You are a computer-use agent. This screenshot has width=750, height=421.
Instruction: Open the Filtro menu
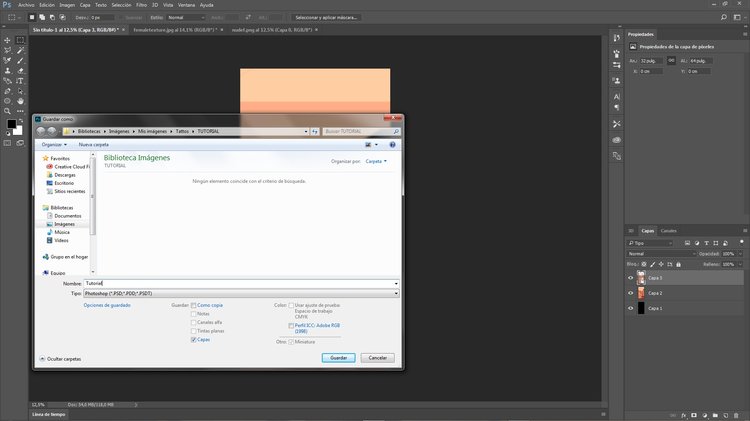(x=141, y=5)
